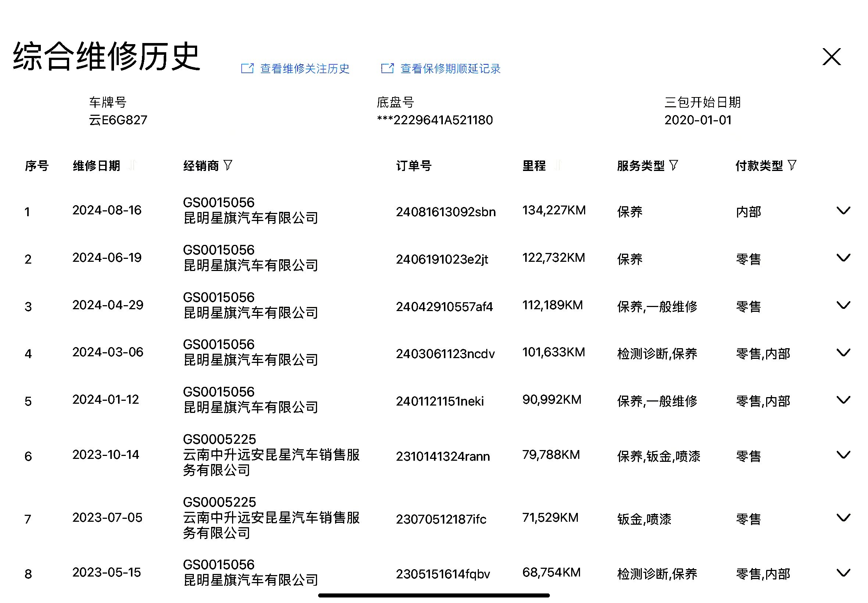Click mileage value 90,992KM
Viewport: 868px width, 603px height.
pyautogui.click(x=552, y=400)
